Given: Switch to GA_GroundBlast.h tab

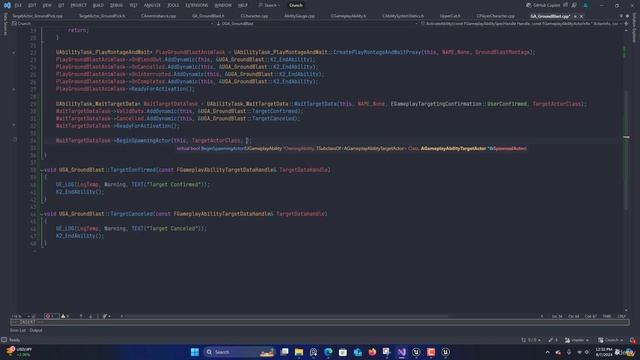Looking at the screenshot, I should pos(208,16).
